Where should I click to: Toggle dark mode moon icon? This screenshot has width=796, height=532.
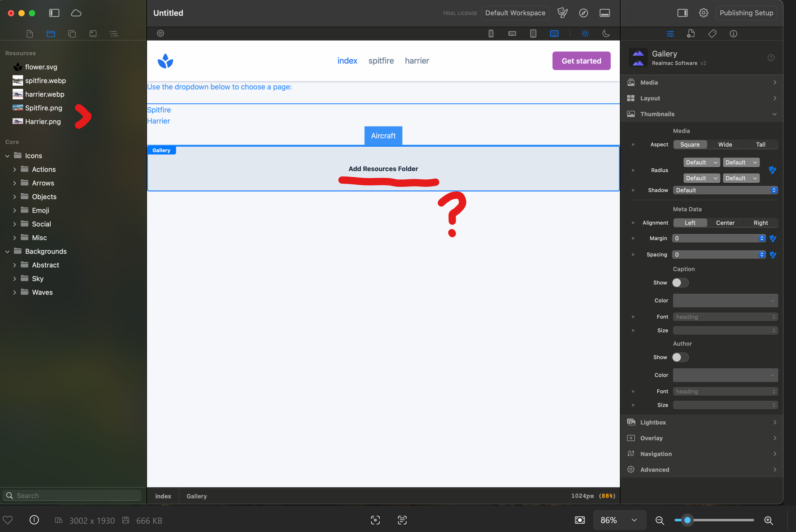(x=606, y=34)
